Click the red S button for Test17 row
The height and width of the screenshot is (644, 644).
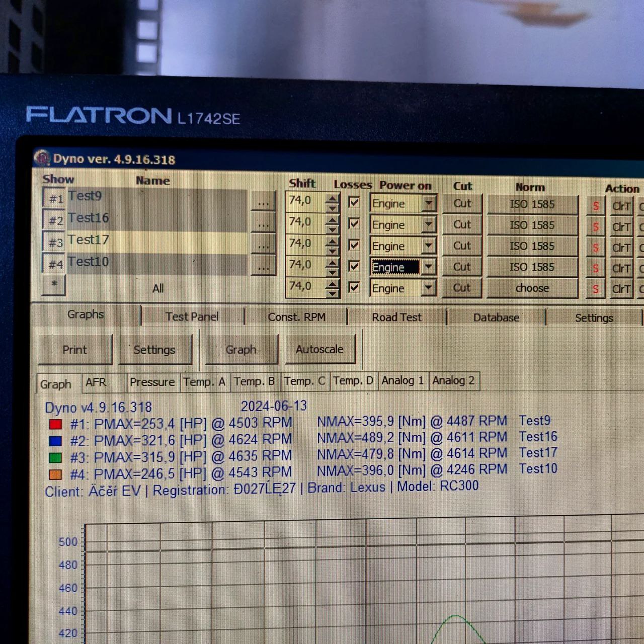596,248
